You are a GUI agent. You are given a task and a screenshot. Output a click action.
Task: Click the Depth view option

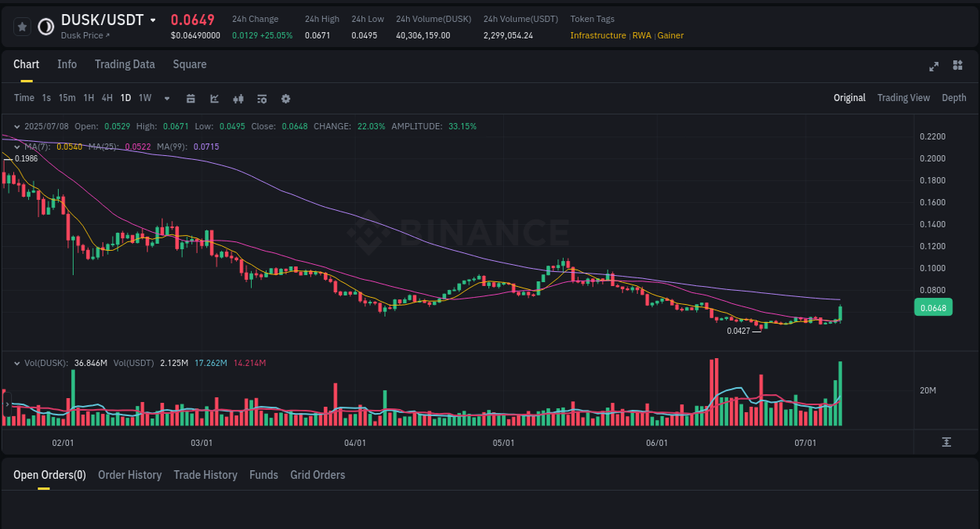coord(953,97)
